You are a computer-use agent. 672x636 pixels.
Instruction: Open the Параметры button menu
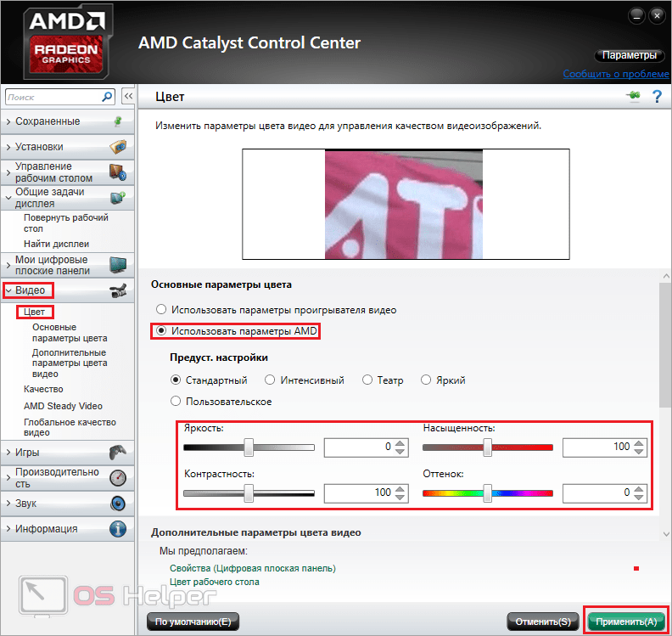[x=629, y=55]
